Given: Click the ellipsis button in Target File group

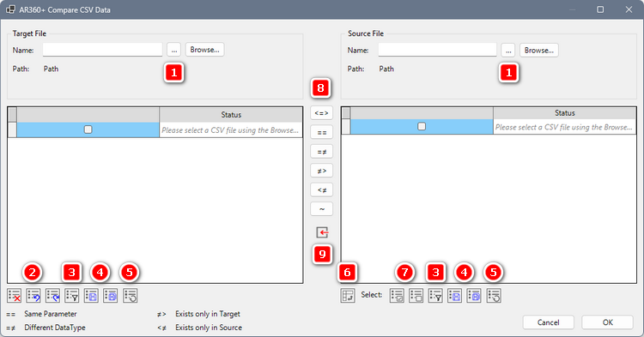Looking at the screenshot, I should [173, 50].
